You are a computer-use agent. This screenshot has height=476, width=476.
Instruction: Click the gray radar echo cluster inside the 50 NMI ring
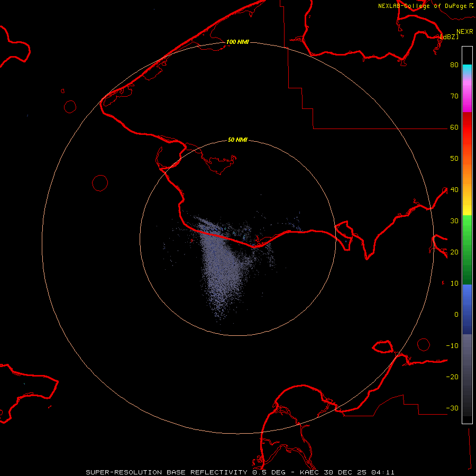pos(223,267)
